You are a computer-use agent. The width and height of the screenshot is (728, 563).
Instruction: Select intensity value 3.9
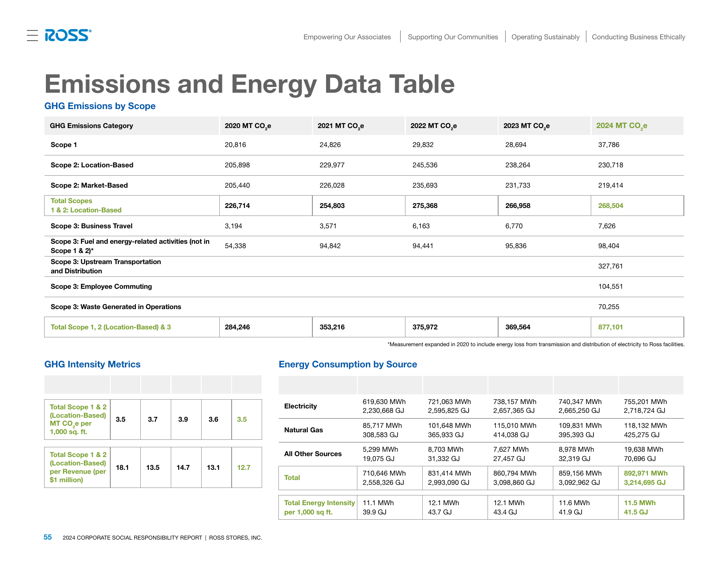183,419
